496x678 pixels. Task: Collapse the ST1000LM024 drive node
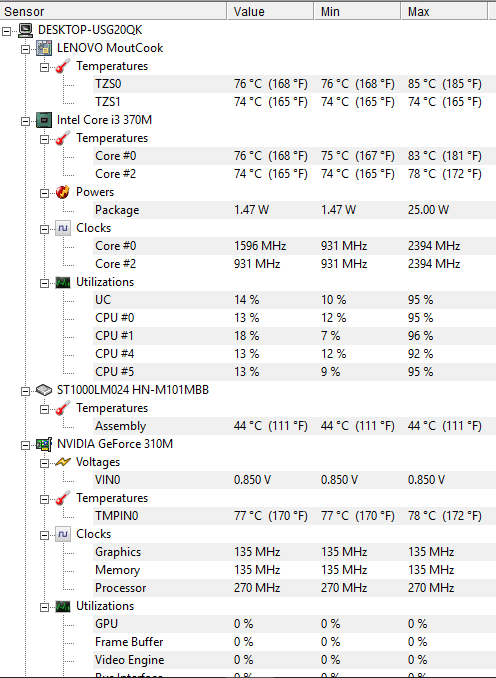(26, 391)
